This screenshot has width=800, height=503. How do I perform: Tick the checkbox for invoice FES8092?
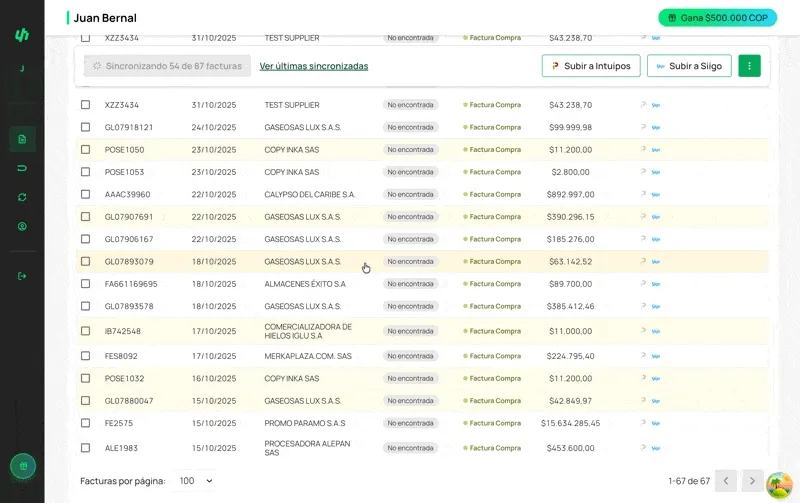point(85,356)
